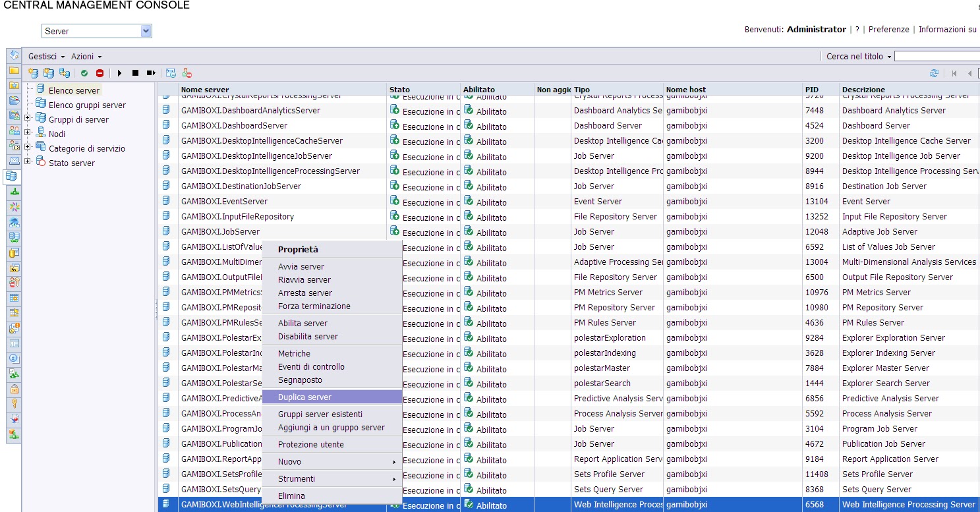
Task: Choose Avvia server
Action: click(x=332, y=267)
